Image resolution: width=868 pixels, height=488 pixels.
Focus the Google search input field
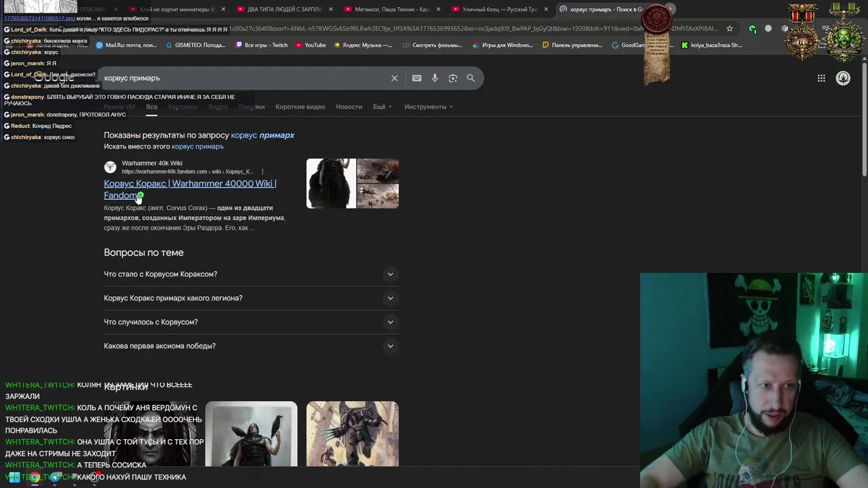(x=244, y=78)
